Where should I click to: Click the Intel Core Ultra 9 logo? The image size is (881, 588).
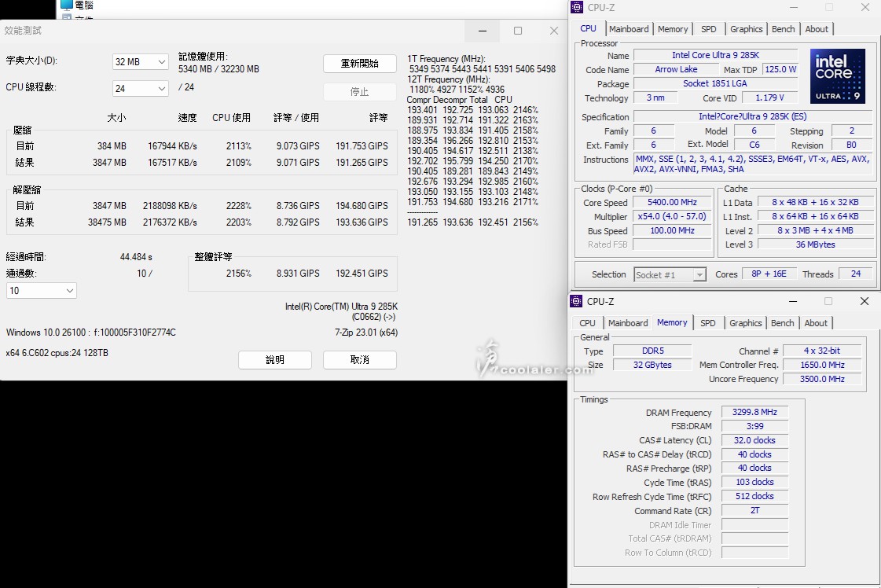tap(838, 76)
